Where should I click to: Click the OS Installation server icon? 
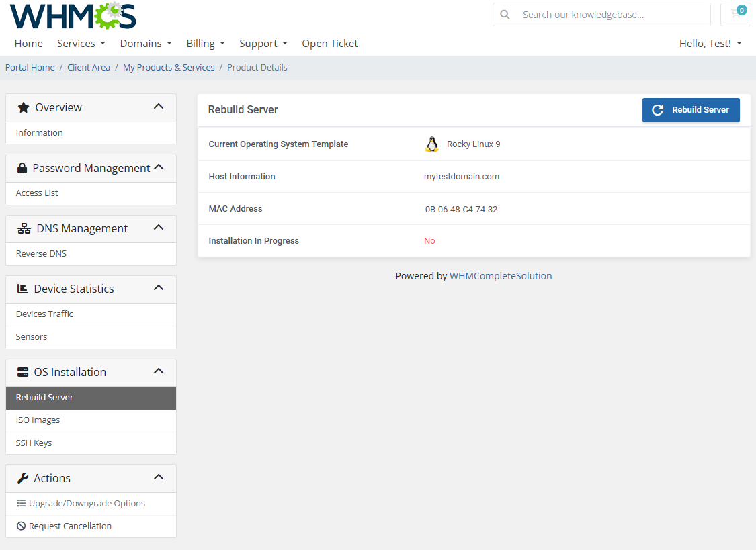point(23,372)
